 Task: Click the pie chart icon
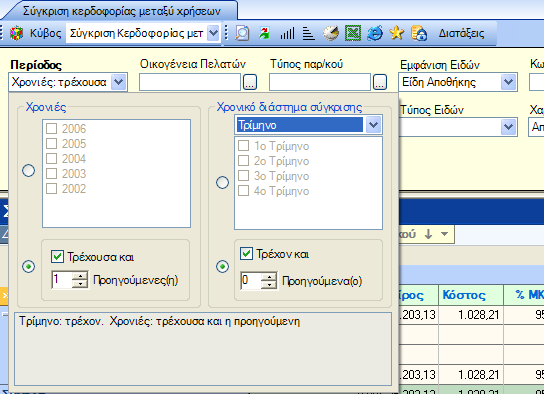331,33
